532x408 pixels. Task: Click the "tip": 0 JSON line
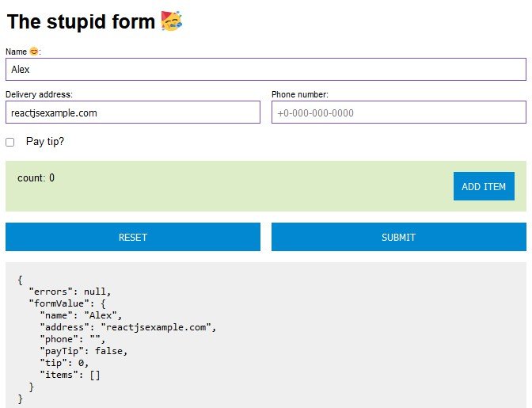click(x=64, y=363)
